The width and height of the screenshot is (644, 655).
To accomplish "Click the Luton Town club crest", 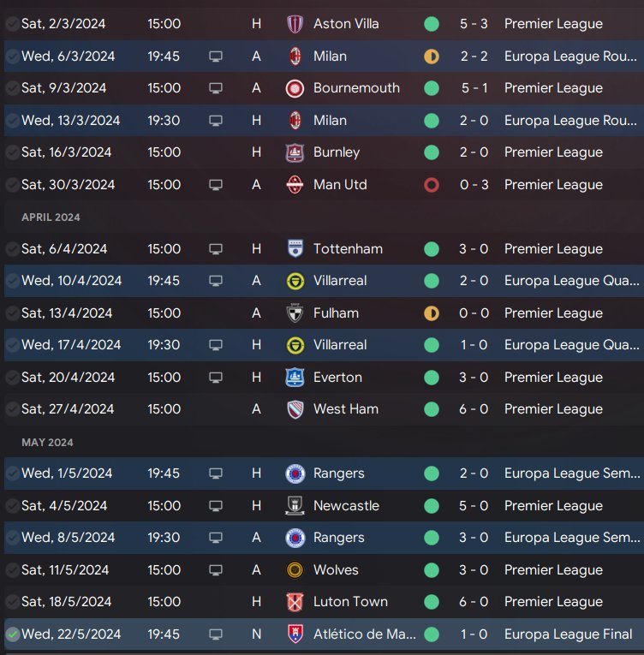I will coord(295,602).
